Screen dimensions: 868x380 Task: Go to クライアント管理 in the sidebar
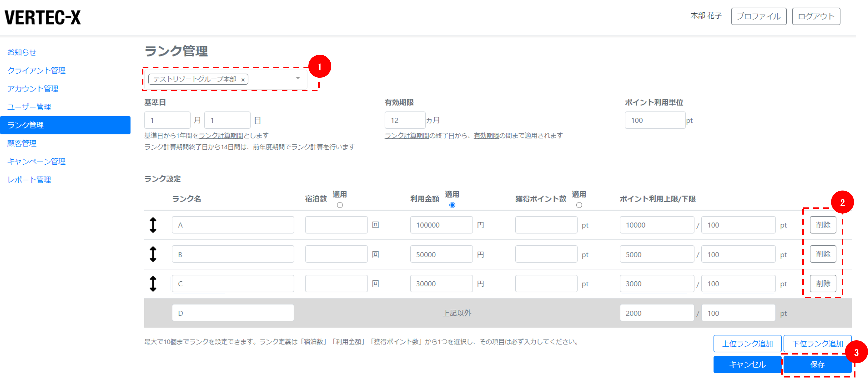click(36, 70)
